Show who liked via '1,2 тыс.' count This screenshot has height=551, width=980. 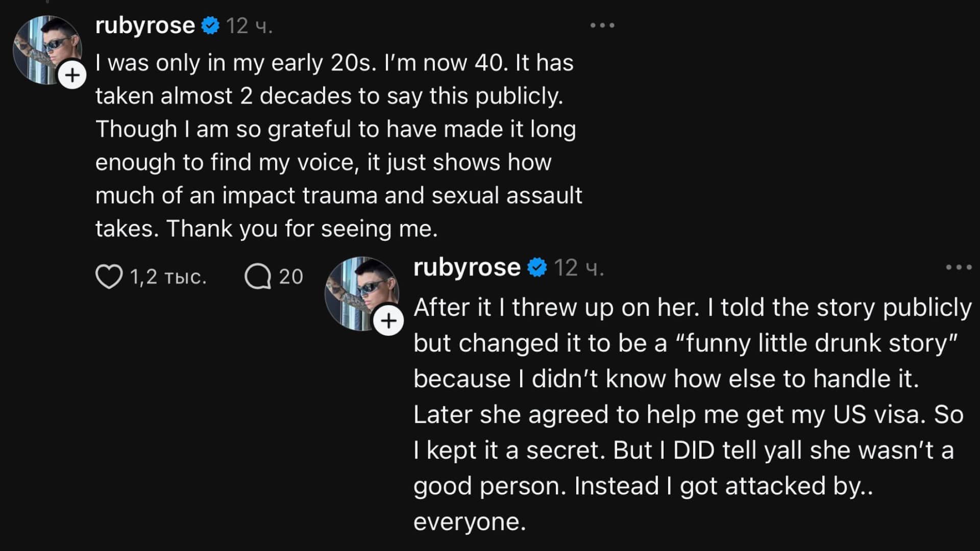(x=168, y=277)
